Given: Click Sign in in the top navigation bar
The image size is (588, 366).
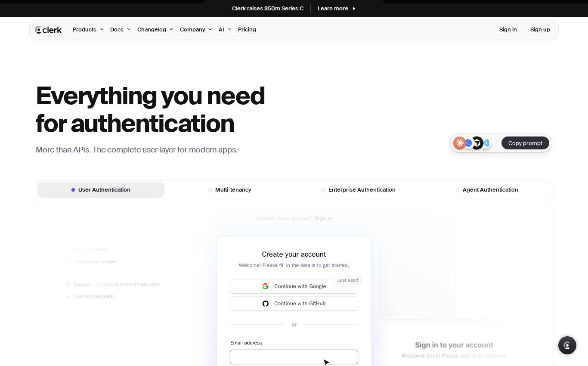Looking at the screenshot, I should [508, 30].
